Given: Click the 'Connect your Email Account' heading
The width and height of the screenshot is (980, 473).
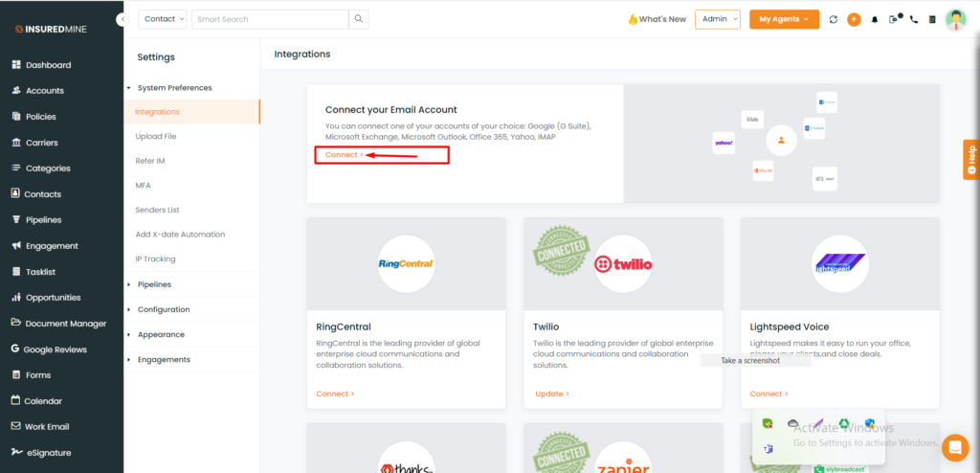Looking at the screenshot, I should [x=390, y=109].
